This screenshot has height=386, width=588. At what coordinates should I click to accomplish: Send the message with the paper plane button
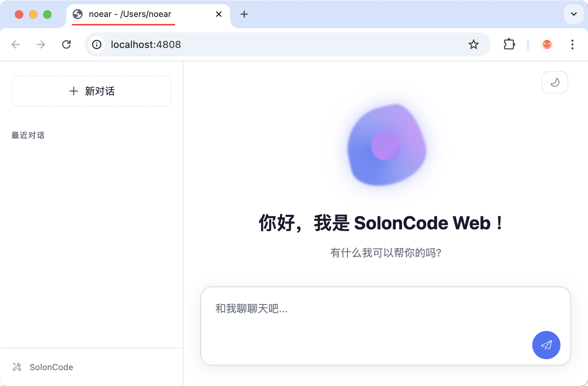546,345
